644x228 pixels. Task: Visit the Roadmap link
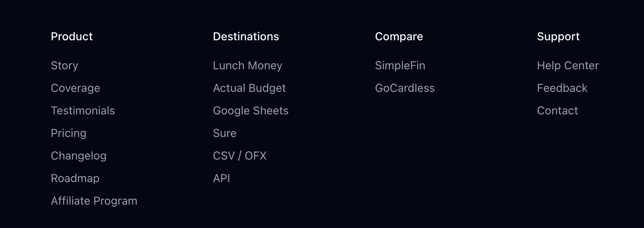click(x=75, y=178)
